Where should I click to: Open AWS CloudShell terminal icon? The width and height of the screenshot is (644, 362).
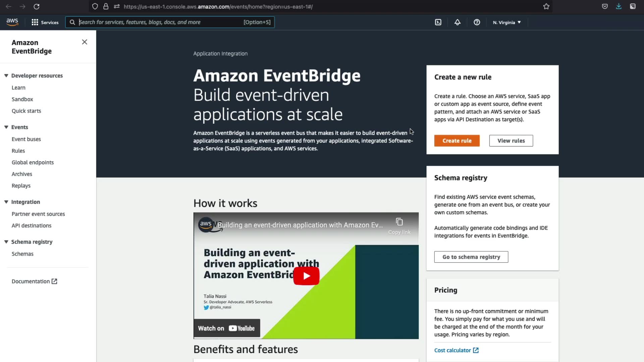click(x=438, y=22)
